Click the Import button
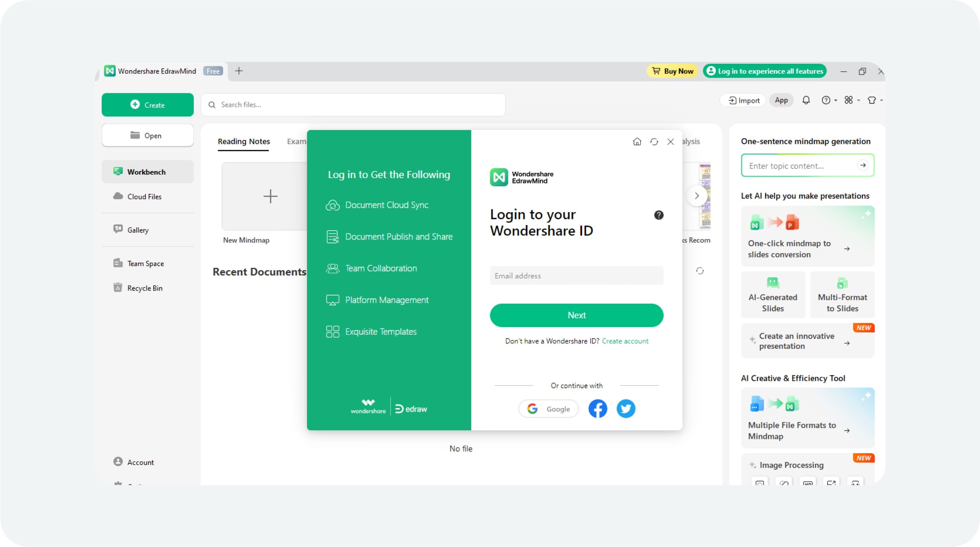Image resolution: width=980 pixels, height=547 pixels. pyautogui.click(x=744, y=101)
